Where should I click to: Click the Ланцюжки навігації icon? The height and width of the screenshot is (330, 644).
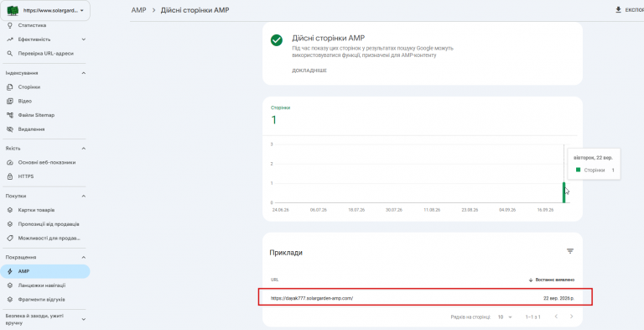click(x=10, y=285)
